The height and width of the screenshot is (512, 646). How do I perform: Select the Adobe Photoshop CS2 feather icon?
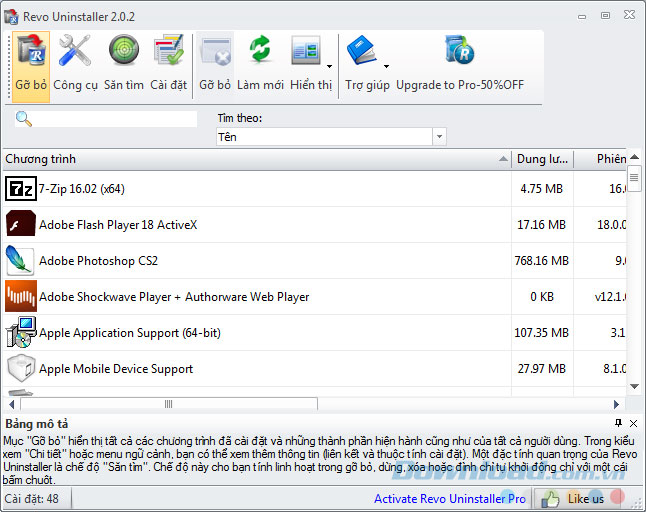(20, 261)
